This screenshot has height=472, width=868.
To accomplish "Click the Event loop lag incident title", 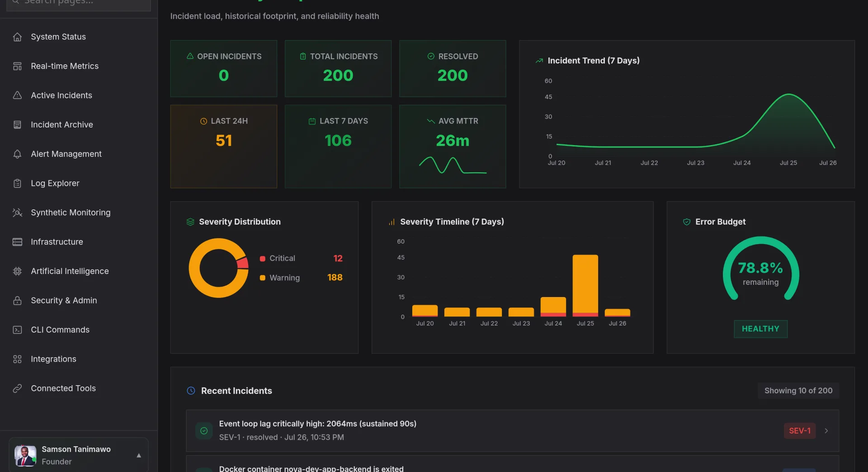I will [x=318, y=424].
